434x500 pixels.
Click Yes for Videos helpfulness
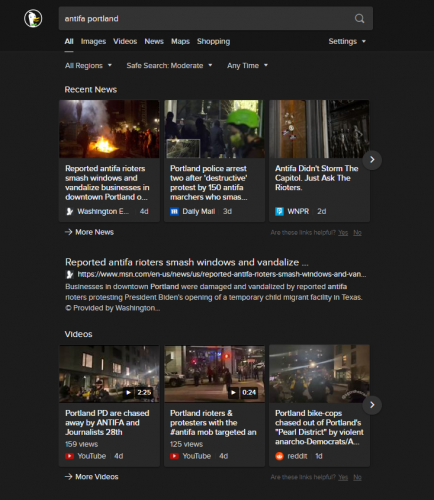click(343, 477)
